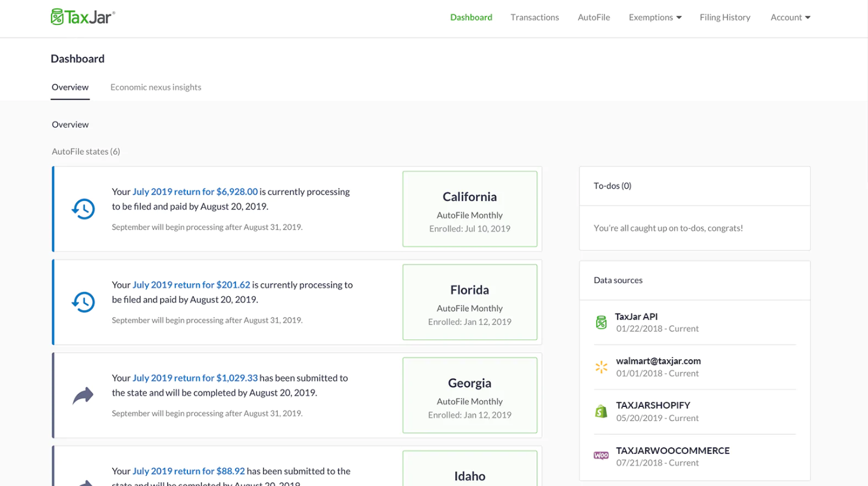Open the AutoFile navigation item
This screenshot has width=868, height=486.
(x=593, y=17)
